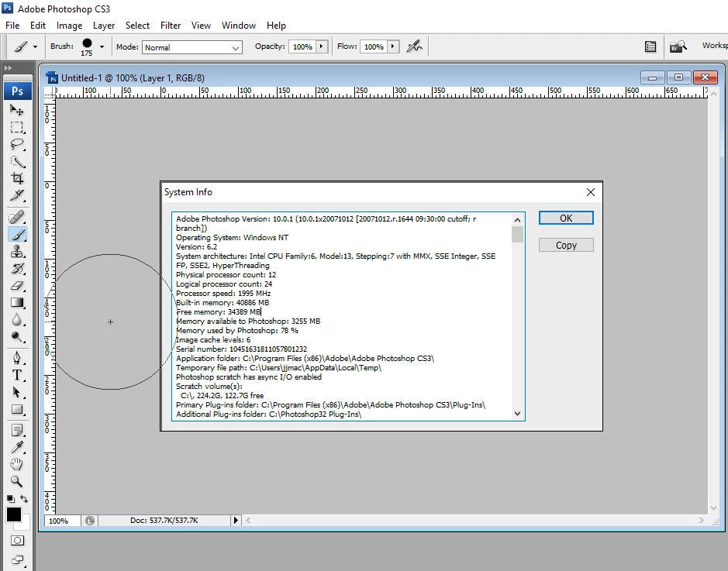Select the Brush tool in toolbox
728x571 pixels.
coord(17,234)
